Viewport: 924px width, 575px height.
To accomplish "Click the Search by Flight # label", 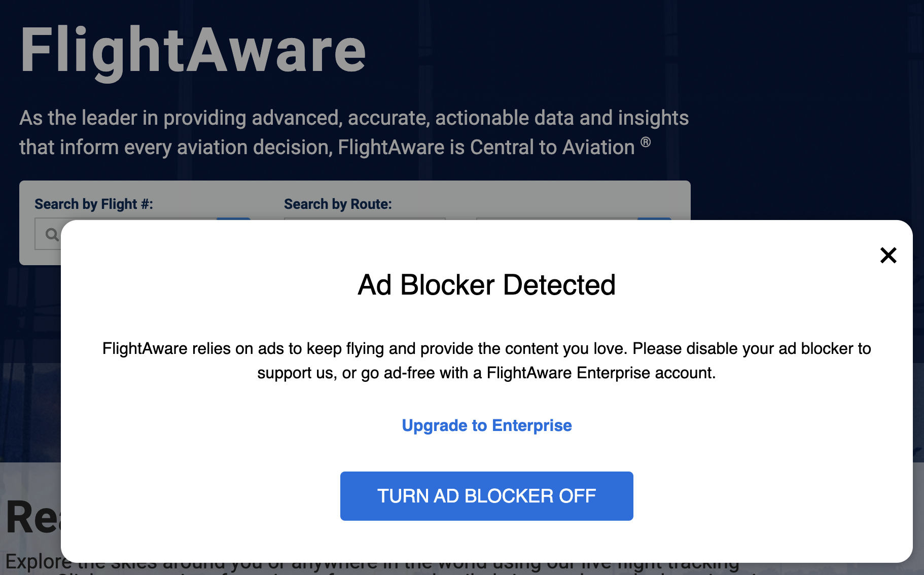I will [x=94, y=204].
